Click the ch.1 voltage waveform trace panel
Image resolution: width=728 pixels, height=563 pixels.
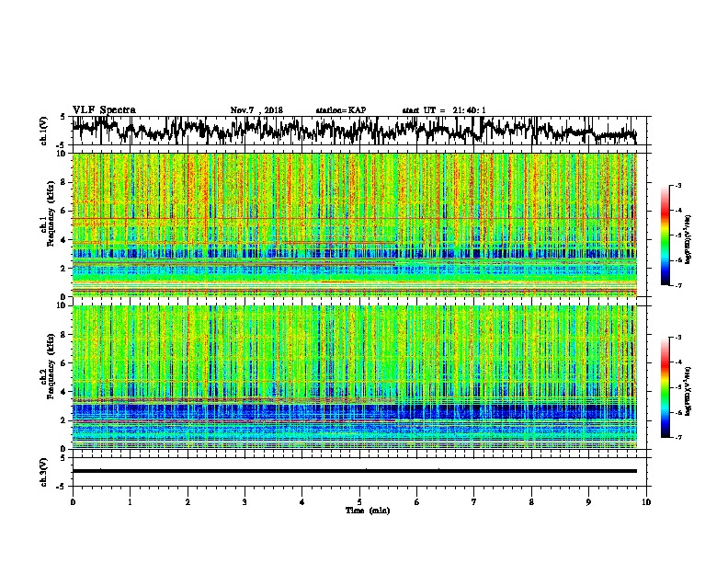358,131
